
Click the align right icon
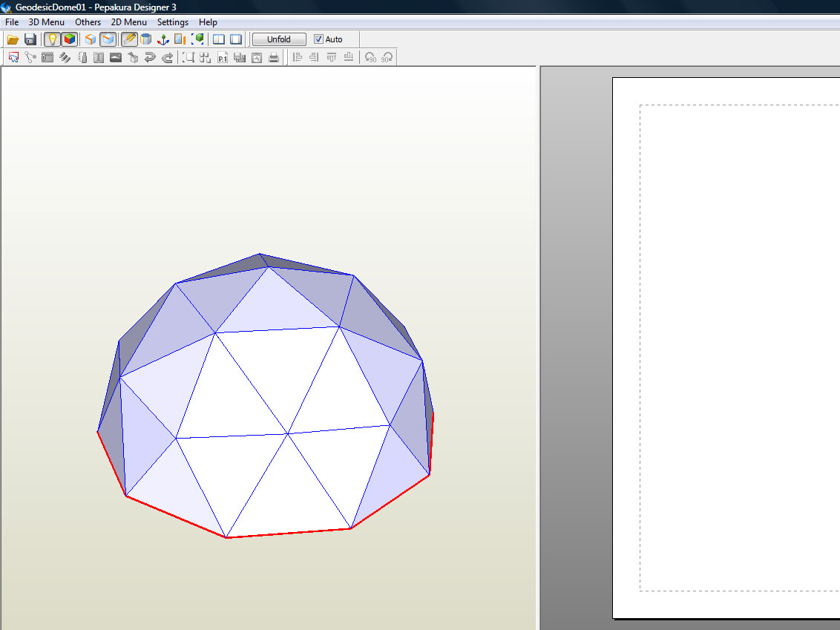tap(315, 57)
